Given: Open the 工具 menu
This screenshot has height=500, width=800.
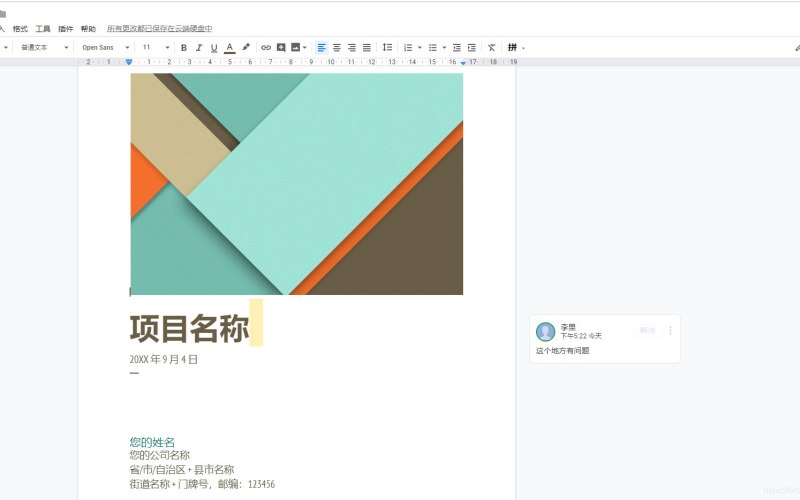Looking at the screenshot, I should (43, 29).
